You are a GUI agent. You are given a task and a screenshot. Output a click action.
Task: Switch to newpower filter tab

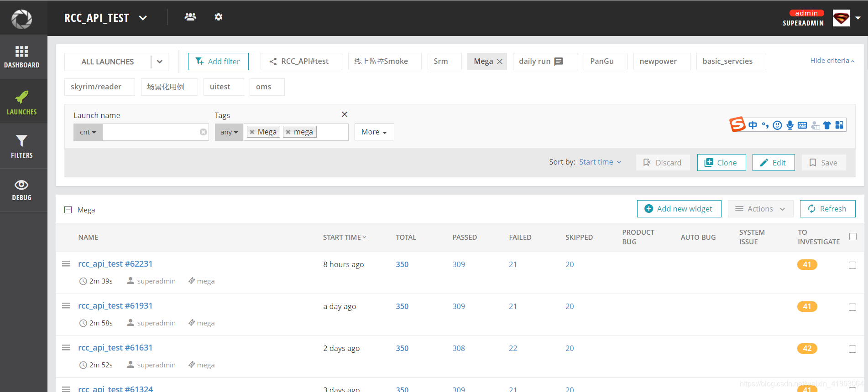[x=662, y=62]
